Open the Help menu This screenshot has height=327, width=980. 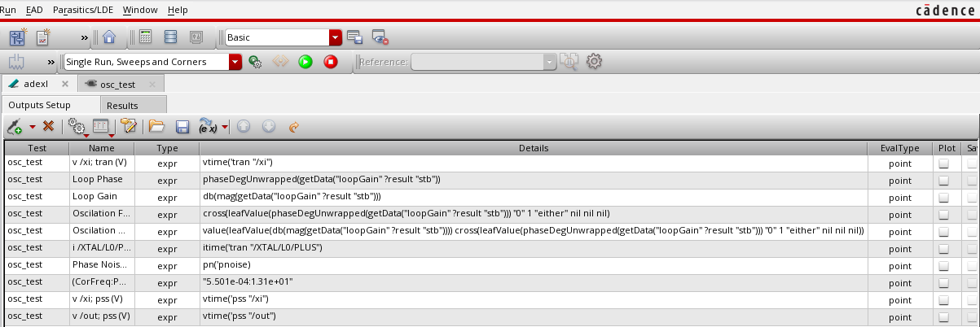coord(177,10)
